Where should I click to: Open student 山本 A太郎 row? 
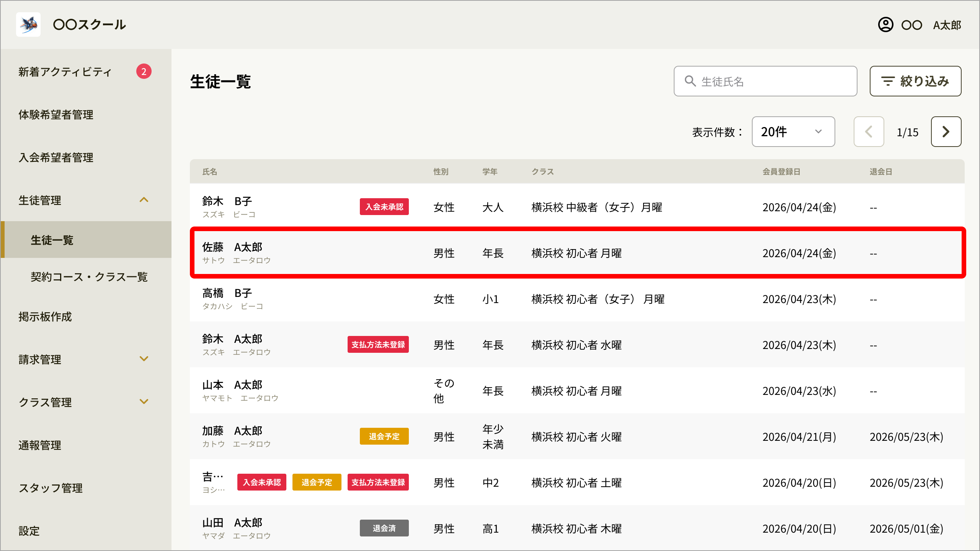pyautogui.click(x=577, y=390)
